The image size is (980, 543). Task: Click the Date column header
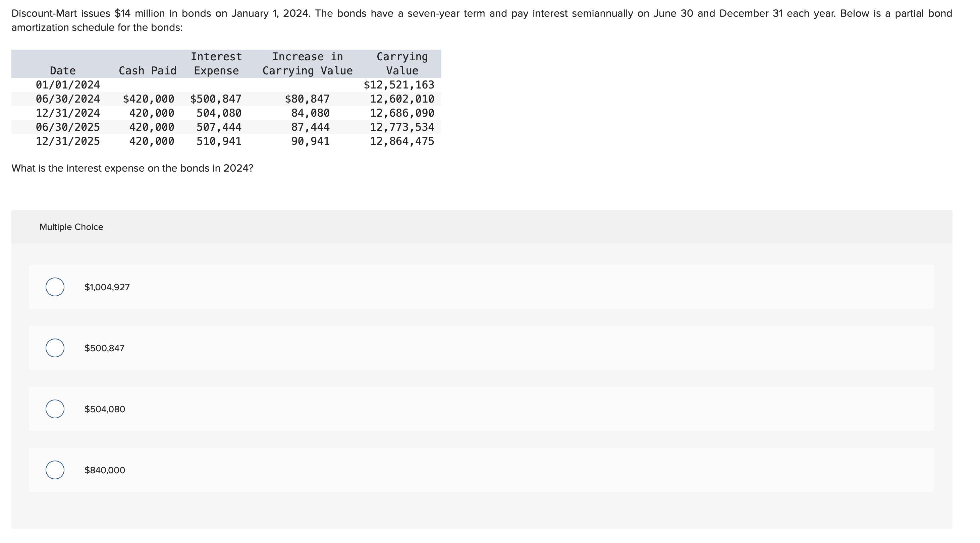tap(62, 70)
